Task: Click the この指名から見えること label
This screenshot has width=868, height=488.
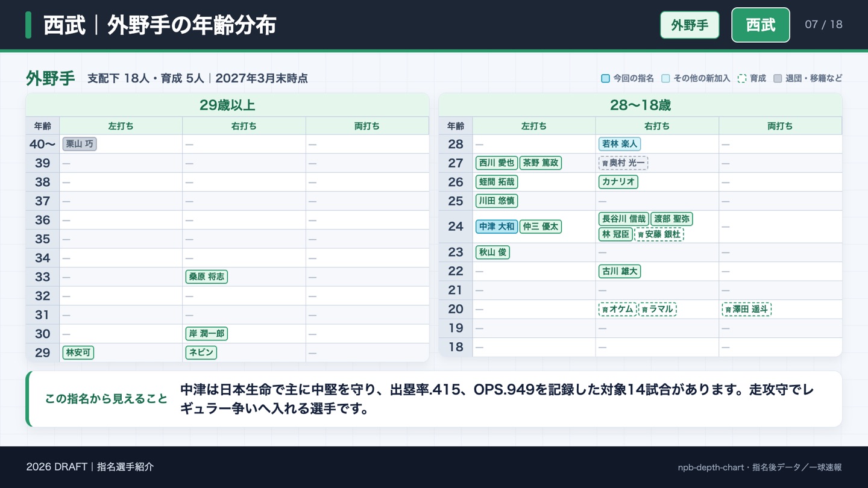Action: tap(106, 399)
